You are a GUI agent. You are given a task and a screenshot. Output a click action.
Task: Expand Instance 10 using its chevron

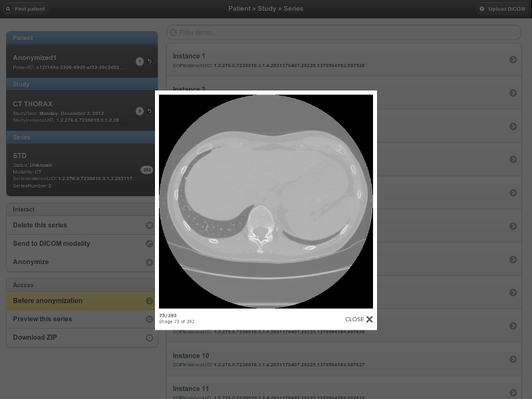click(x=512, y=360)
